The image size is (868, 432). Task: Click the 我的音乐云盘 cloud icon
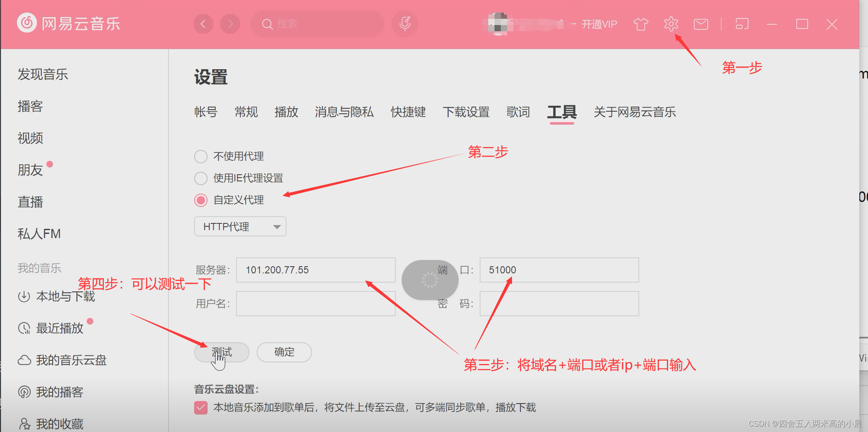(x=24, y=360)
